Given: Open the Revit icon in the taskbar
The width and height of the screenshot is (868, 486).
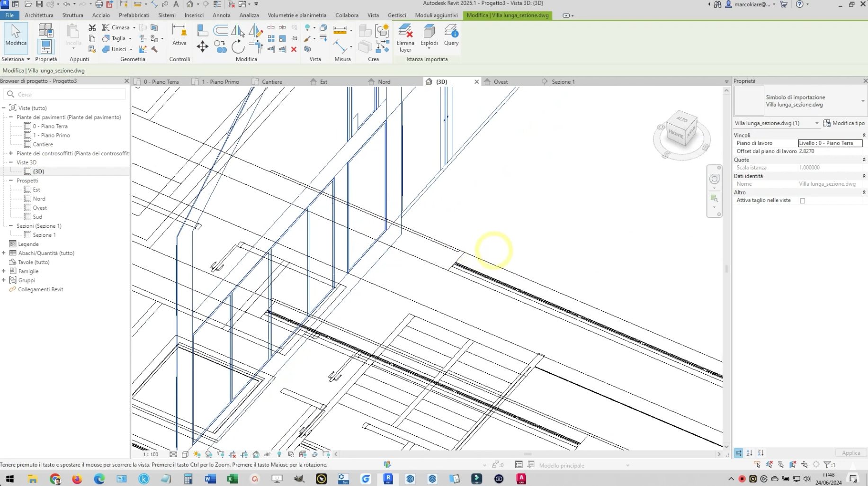Looking at the screenshot, I should click(x=388, y=479).
